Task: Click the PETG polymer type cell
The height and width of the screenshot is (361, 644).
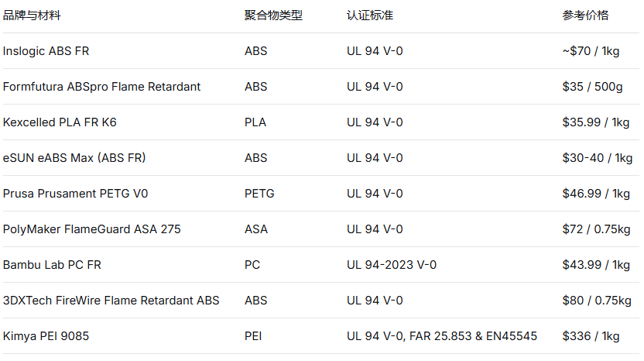Action: tap(259, 194)
